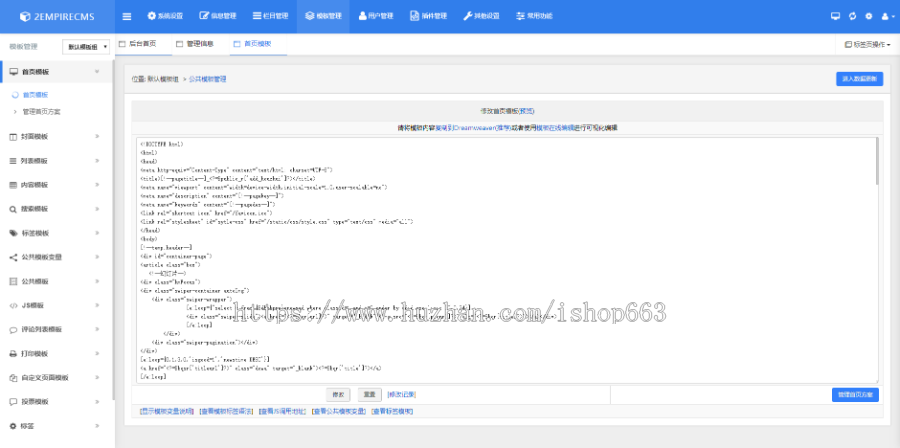Open the user account dropdown in header
The image size is (900, 448).
click(887, 16)
